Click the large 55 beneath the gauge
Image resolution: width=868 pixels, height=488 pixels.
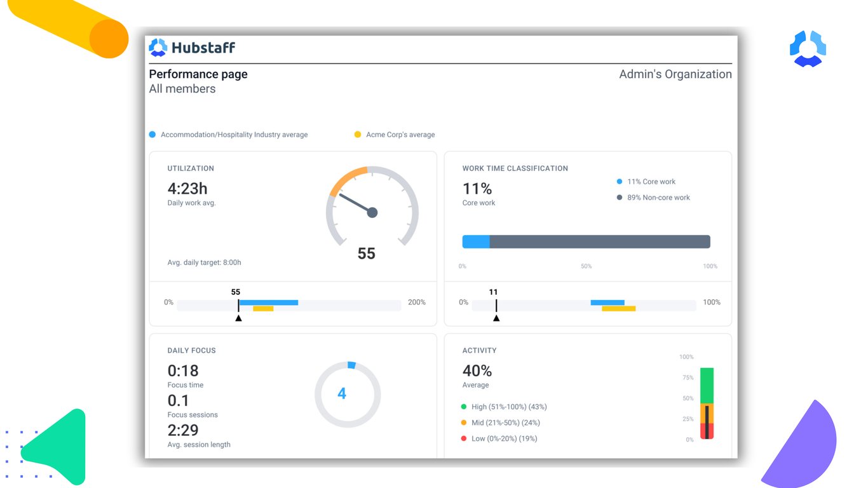click(x=367, y=254)
